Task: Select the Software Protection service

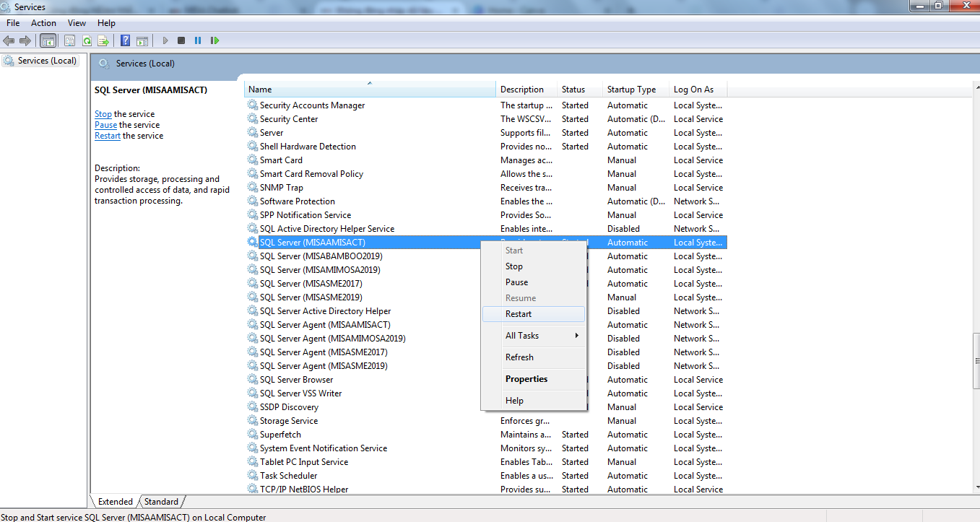Action: (485, 201)
